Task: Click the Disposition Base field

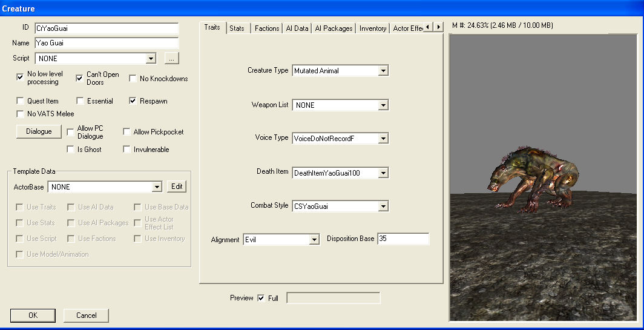Action: point(403,239)
